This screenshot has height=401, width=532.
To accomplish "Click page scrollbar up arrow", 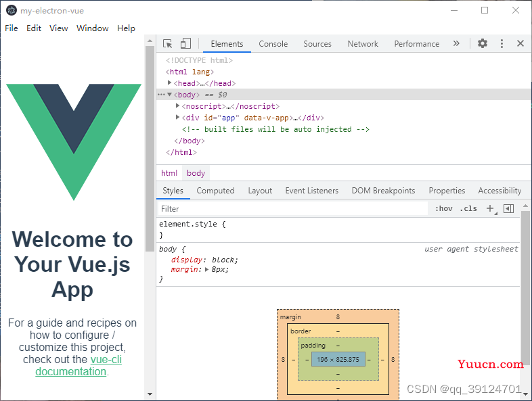I will [150, 41].
